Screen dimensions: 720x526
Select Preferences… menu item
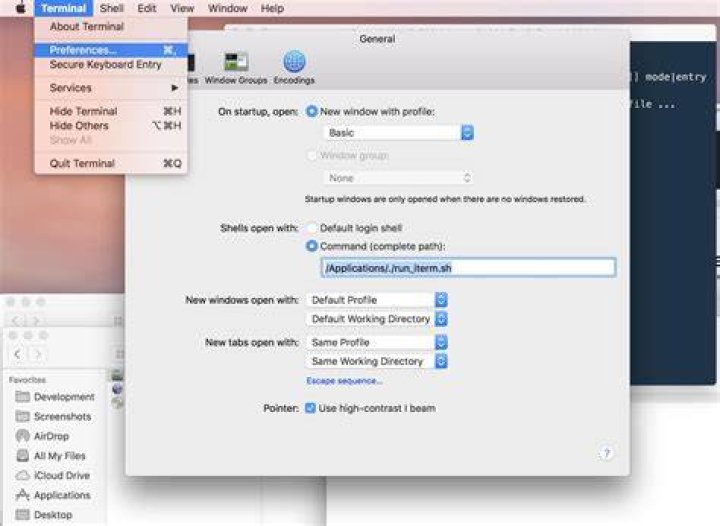pos(111,50)
